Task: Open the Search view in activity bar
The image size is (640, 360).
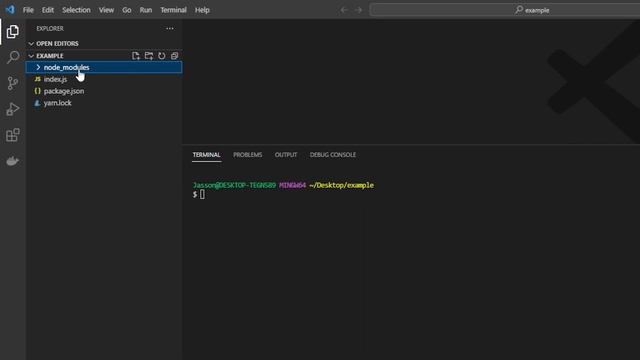Action: tap(13, 57)
